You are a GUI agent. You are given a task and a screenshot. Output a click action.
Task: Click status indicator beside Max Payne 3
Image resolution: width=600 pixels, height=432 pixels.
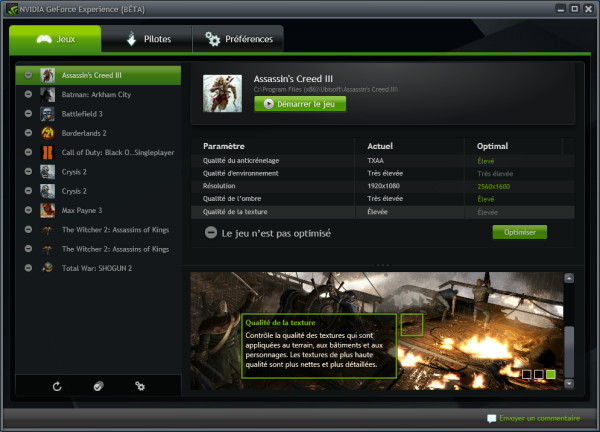[x=28, y=210]
